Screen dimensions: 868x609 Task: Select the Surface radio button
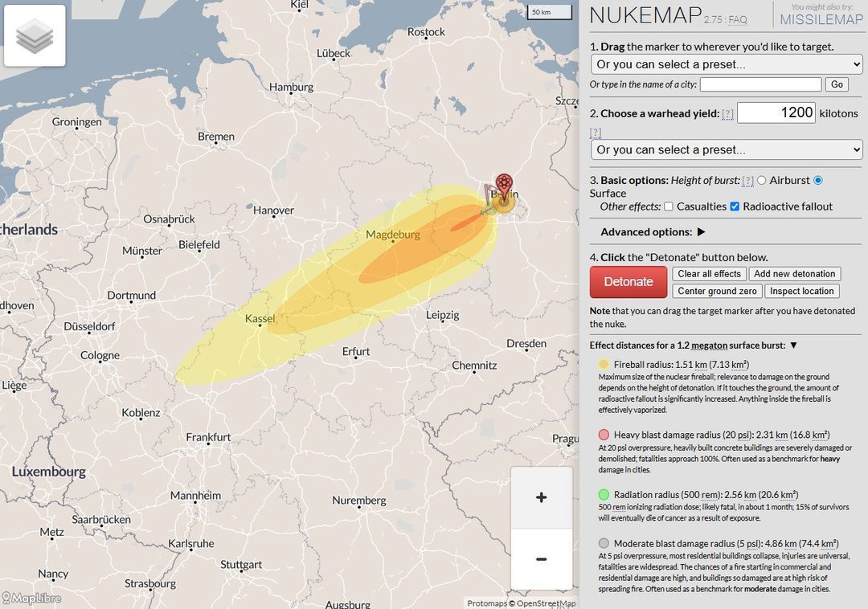(x=818, y=180)
